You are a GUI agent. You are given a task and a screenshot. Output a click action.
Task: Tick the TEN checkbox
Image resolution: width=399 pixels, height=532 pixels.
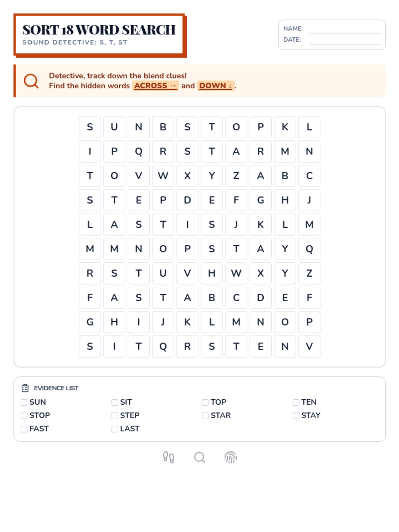(296, 402)
